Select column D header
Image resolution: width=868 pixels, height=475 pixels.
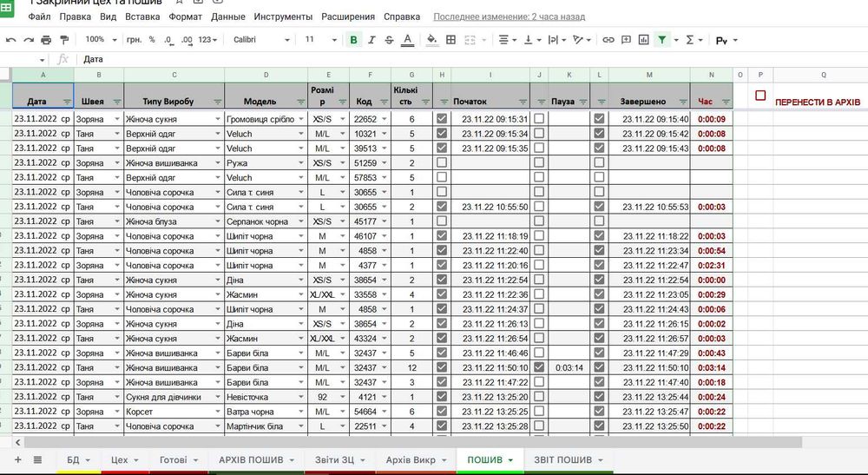266,75
